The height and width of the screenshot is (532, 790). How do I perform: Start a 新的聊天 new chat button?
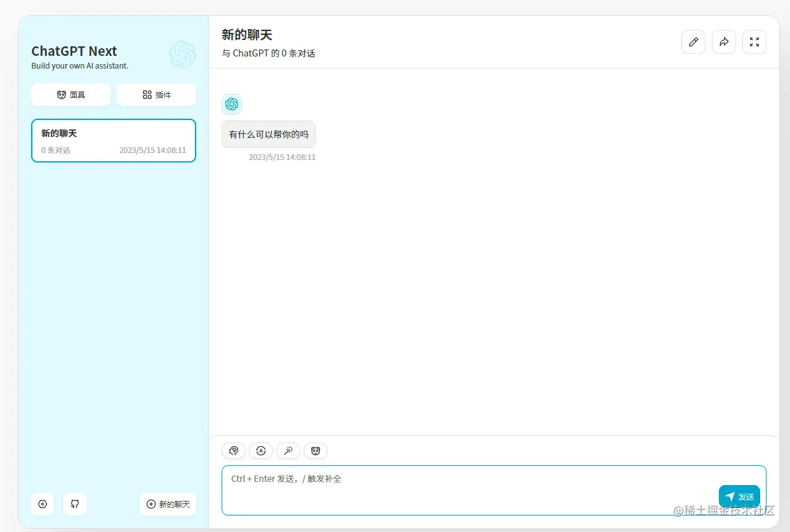coord(168,504)
